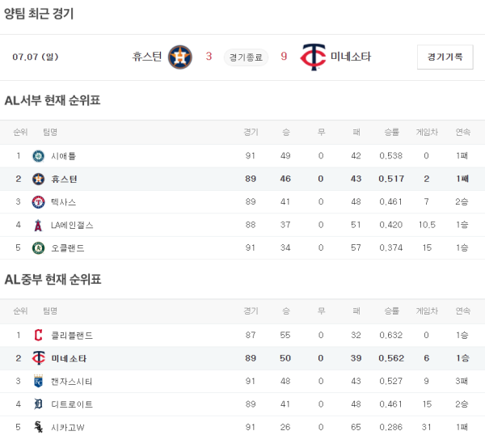Viewport: 485px width, 448px height.
Task: Click the Oakland Athletics team logo
Action: 38,248
